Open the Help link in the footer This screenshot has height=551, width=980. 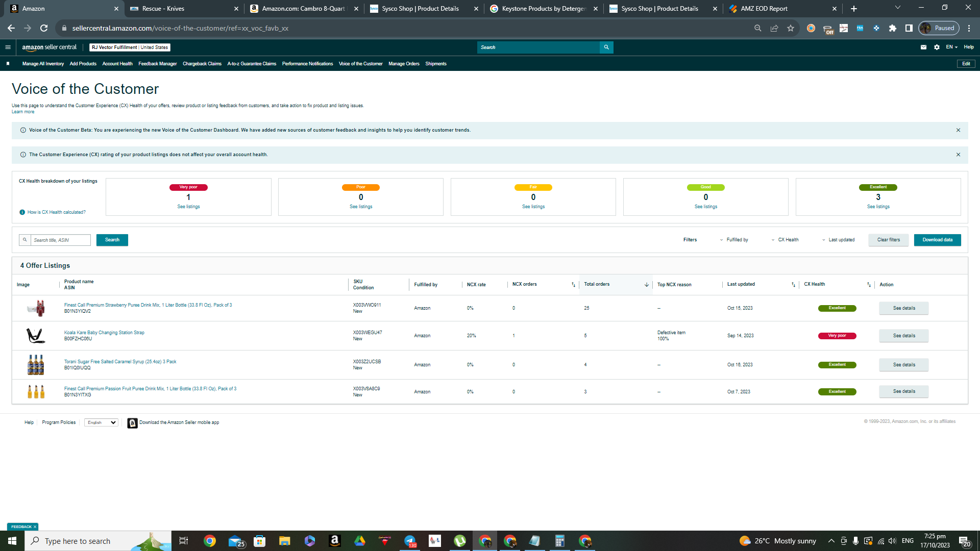coord(29,422)
